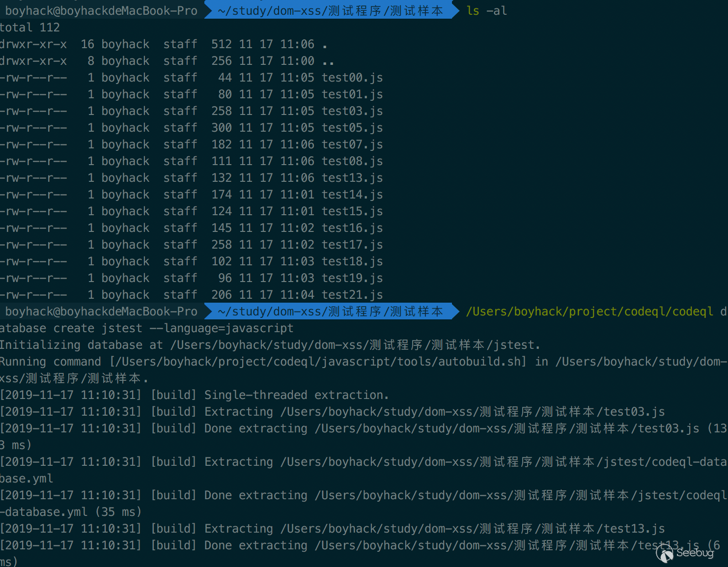Click the drwxr-xr-x permissions of '..' row
Screen dimensions: 728x567
(33, 61)
